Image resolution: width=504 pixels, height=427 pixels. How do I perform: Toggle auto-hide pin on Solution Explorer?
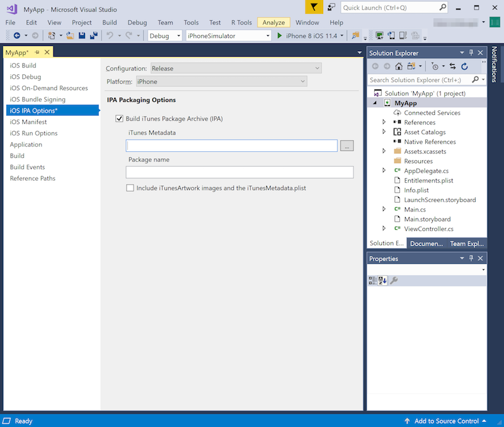(472, 52)
